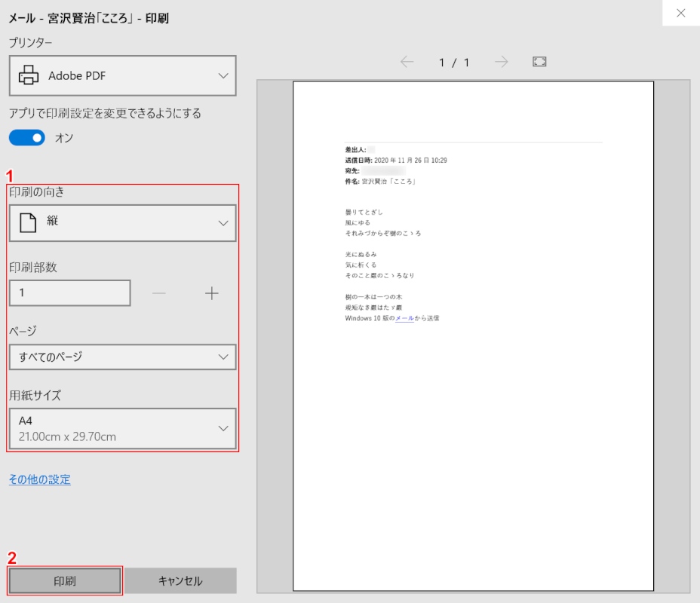Close the print dialog with the X
The width and height of the screenshot is (700, 603).
[680, 13]
